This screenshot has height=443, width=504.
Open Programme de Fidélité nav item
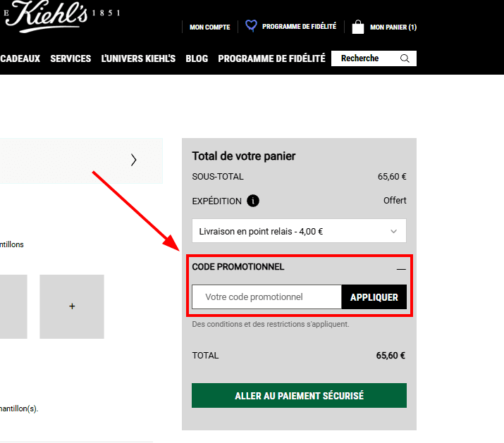[271, 58]
